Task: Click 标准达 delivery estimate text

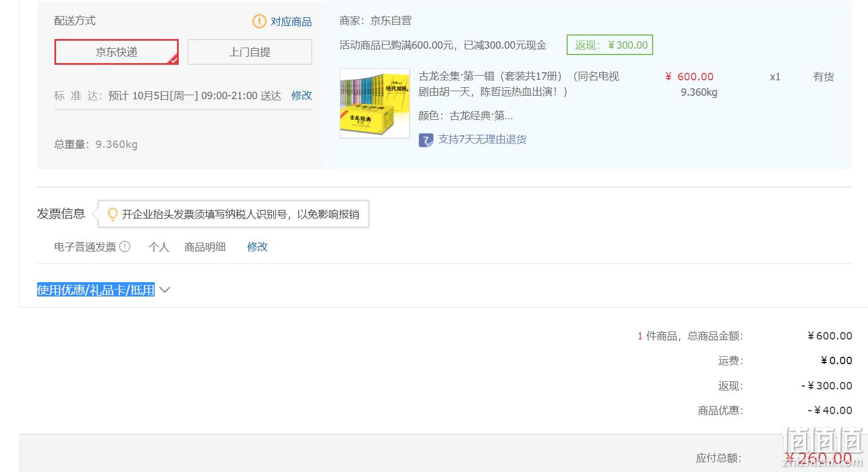Action: [x=168, y=95]
